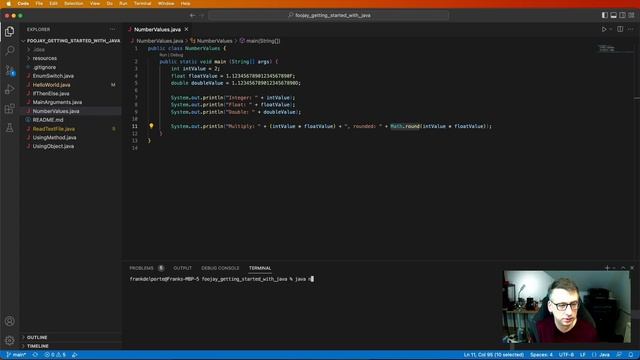Open HelloWorld.java file
This screenshot has width=640, height=360.
pyautogui.click(x=70, y=85)
